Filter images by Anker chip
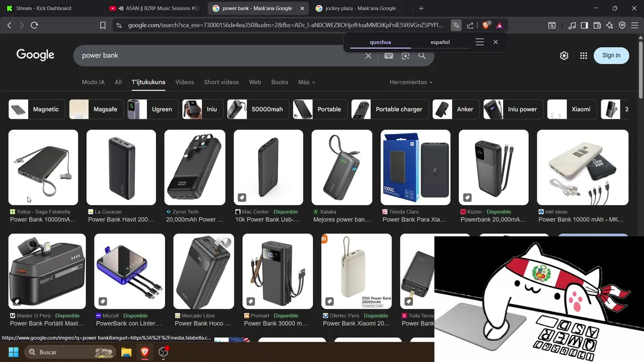 pyautogui.click(x=456, y=109)
